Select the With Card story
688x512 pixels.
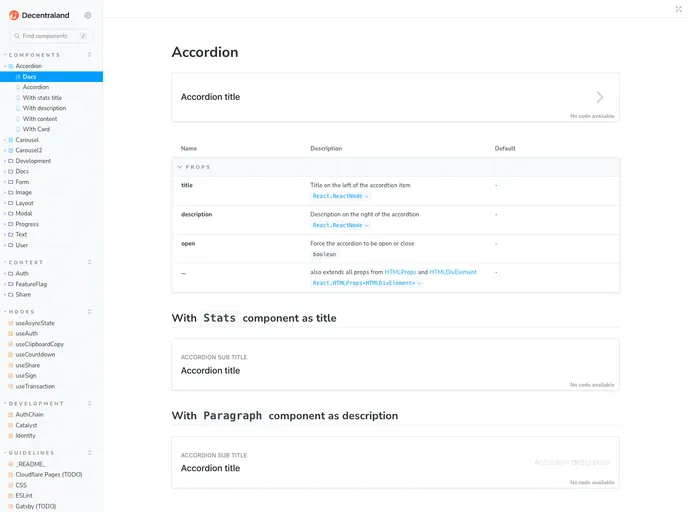point(36,129)
